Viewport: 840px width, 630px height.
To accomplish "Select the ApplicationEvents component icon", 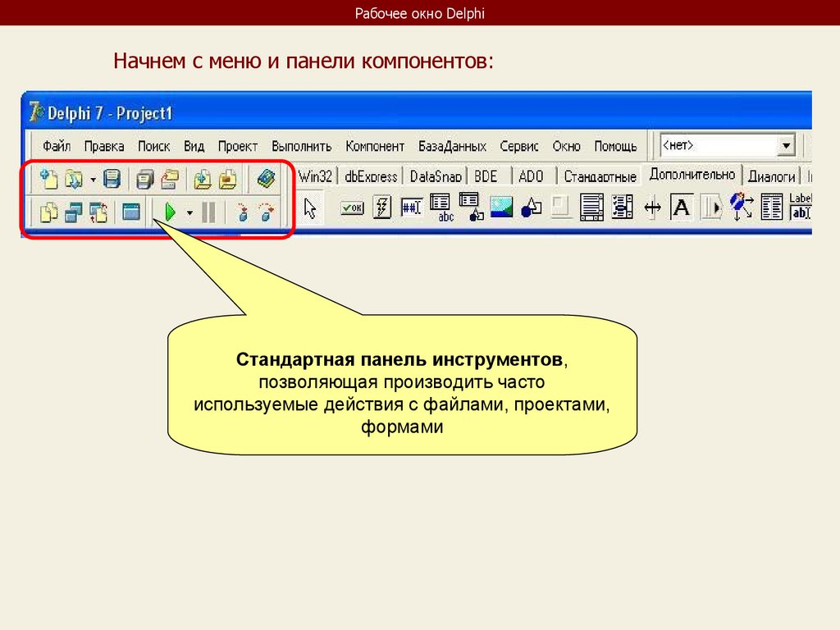I will pyautogui.click(x=742, y=207).
